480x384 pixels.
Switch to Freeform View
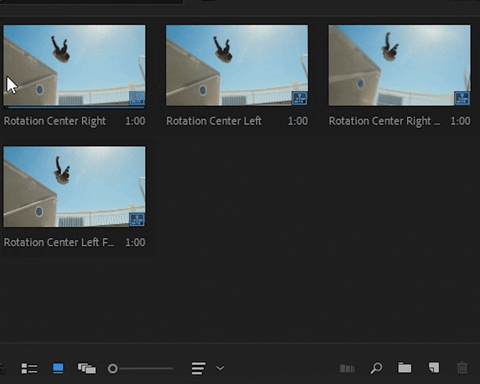pyautogui.click(x=87, y=368)
